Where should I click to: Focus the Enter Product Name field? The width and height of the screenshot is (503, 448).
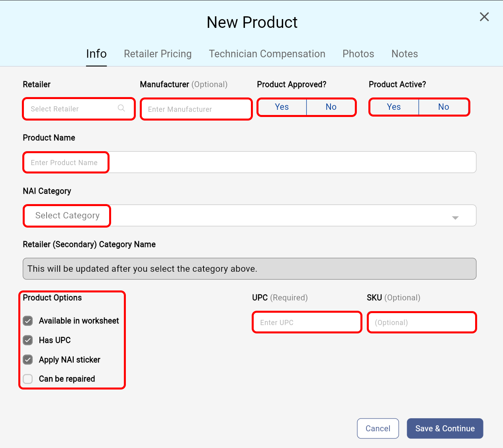[x=249, y=162]
